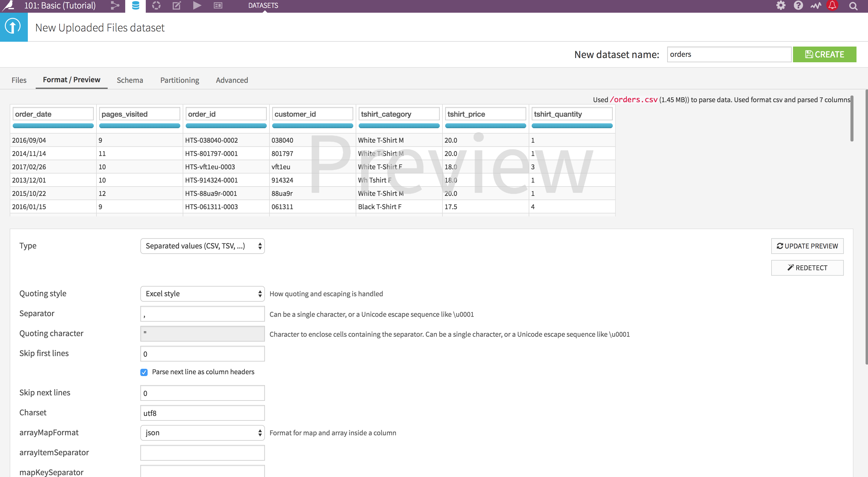The width and height of the screenshot is (868, 477).
Task: Click the Jobs play icon
Action: click(x=197, y=5)
